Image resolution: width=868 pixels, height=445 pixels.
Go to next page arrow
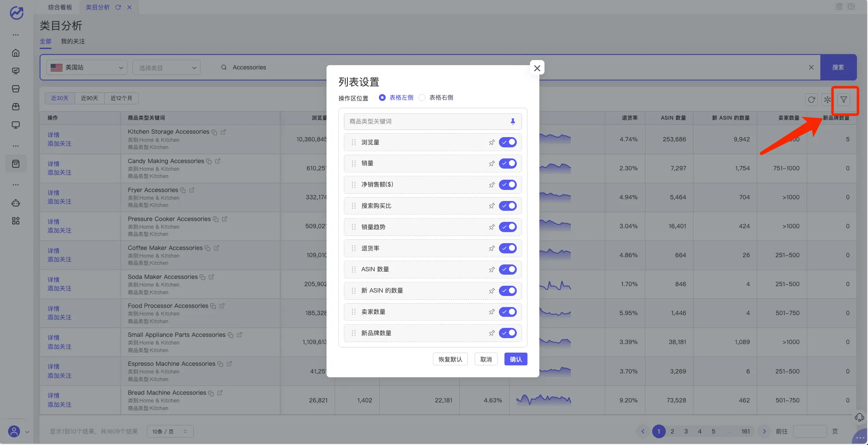[x=765, y=431]
